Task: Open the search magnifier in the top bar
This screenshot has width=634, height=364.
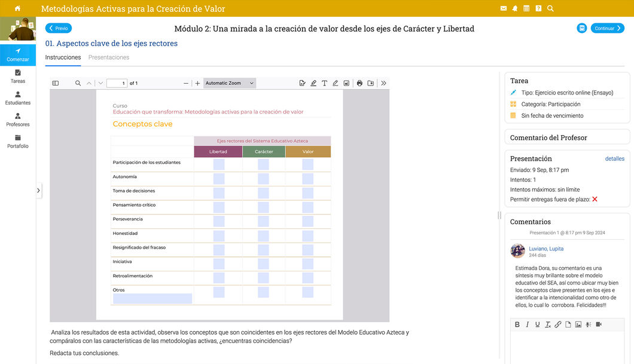Action: pos(550,8)
